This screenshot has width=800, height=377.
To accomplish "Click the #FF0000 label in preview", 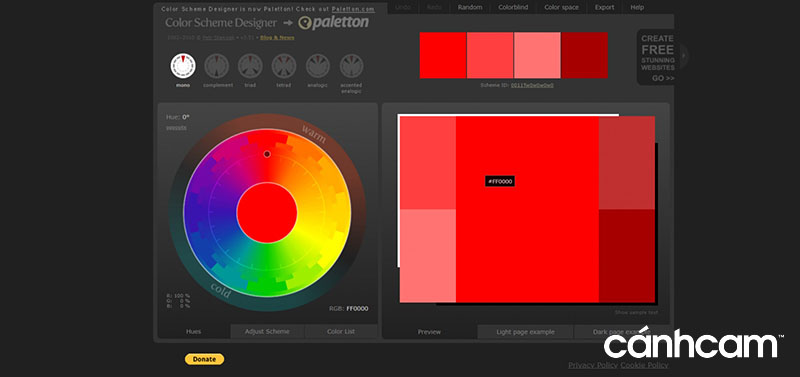I will (500, 181).
